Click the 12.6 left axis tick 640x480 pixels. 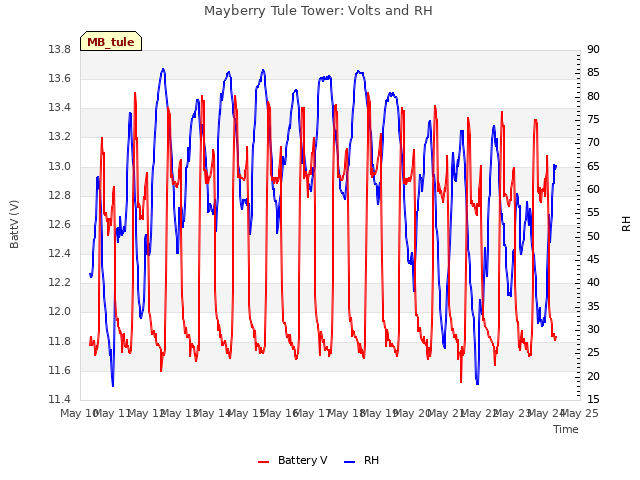pyautogui.click(x=60, y=224)
